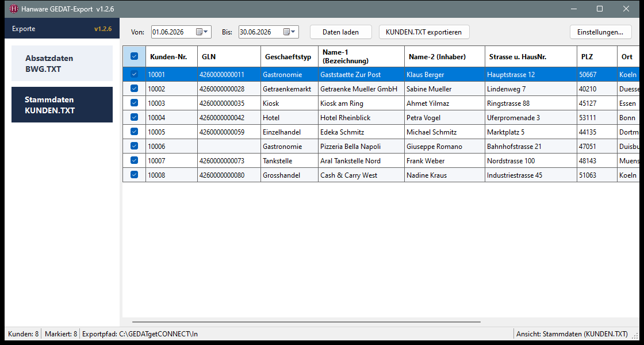Click Name-2 (Inhaber) column header
The height and width of the screenshot is (345, 644).
[x=445, y=57]
